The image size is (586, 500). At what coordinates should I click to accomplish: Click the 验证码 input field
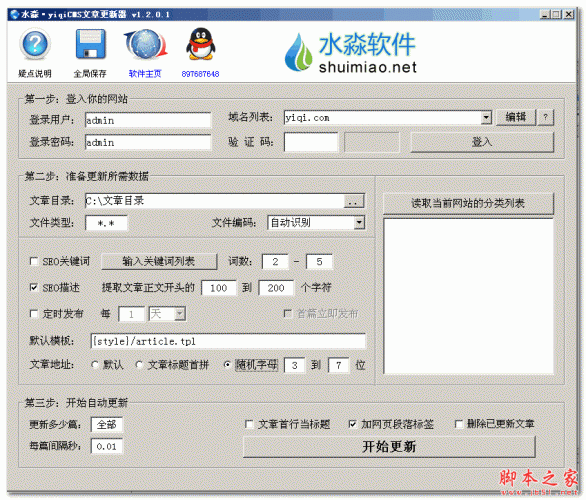point(311,142)
